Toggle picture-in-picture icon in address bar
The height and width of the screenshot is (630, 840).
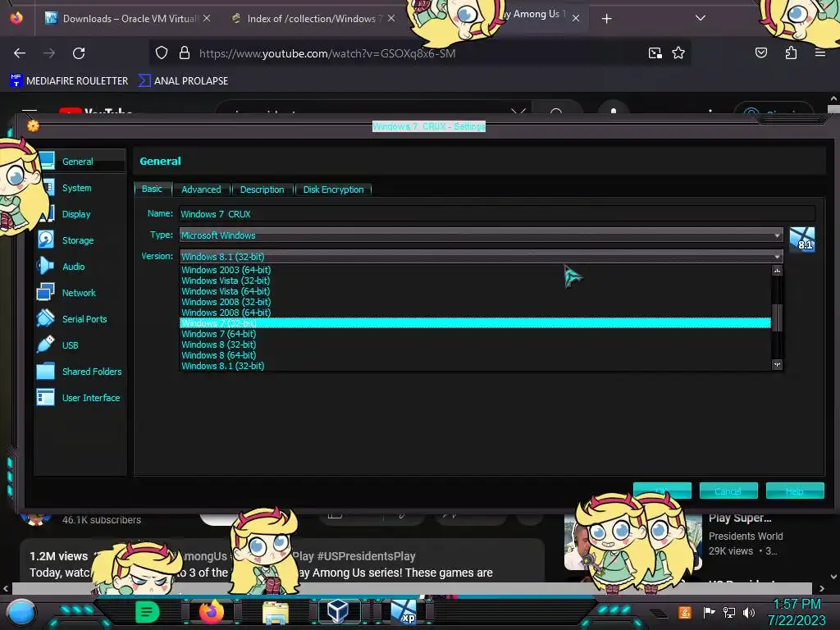[655, 53]
